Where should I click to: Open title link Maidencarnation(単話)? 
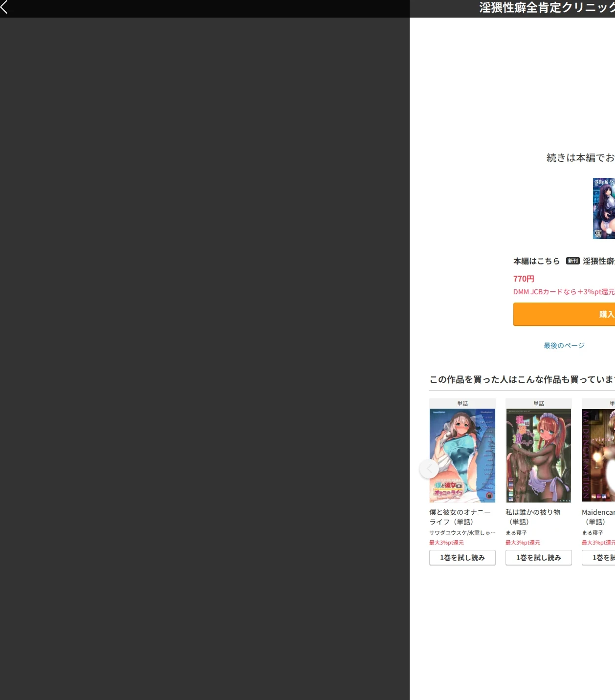click(x=598, y=517)
